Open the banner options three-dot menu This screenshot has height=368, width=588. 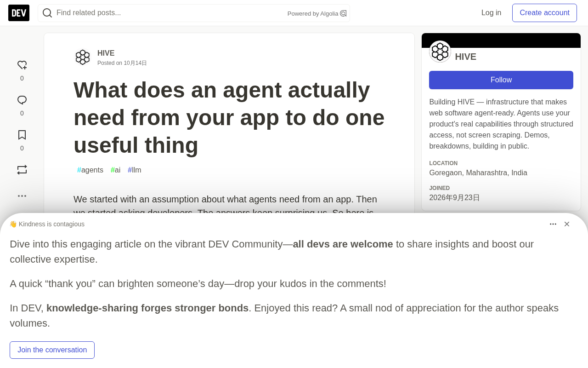point(553,224)
